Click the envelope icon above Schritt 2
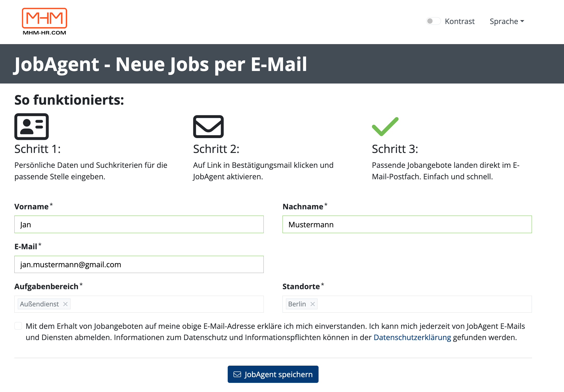Screen dimensions: 564x392 click(x=208, y=127)
